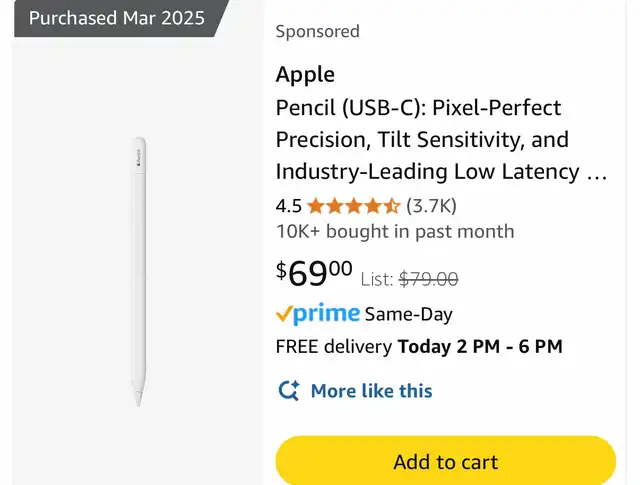Open the (3.7K) review count
Screen dimensions: 640x485
pos(431,206)
